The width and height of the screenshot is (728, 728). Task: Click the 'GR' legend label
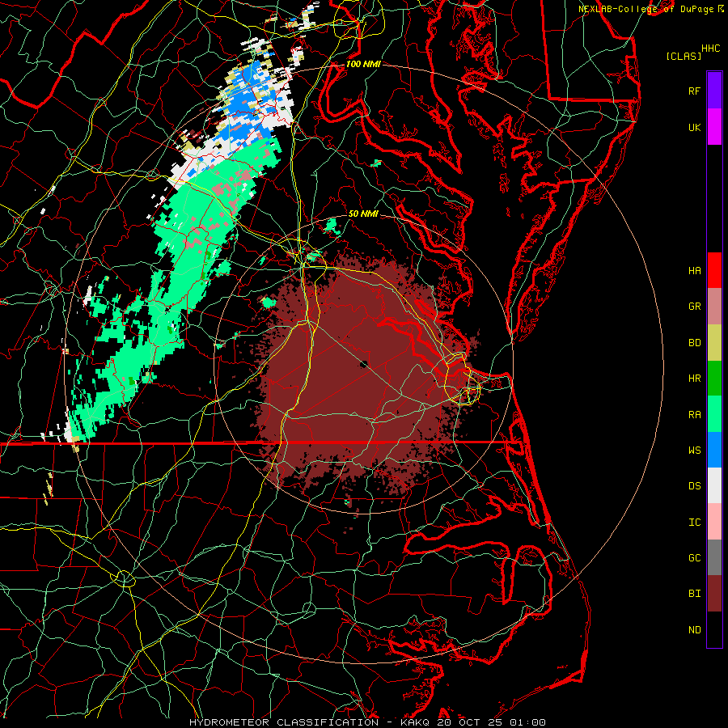tap(695, 307)
